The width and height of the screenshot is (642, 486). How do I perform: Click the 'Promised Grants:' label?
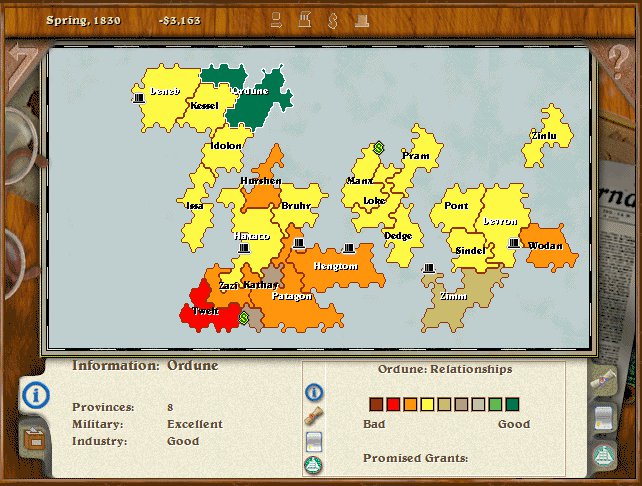coord(416,458)
